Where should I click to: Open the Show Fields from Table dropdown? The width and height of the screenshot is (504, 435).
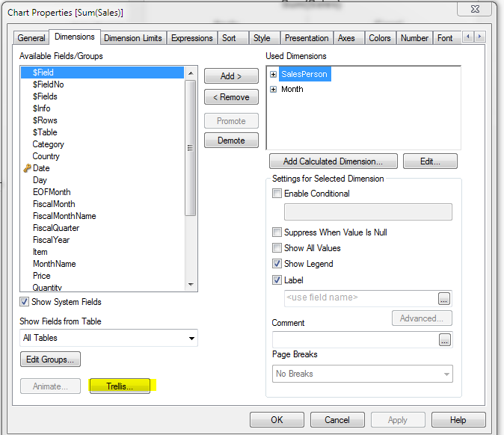108,338
